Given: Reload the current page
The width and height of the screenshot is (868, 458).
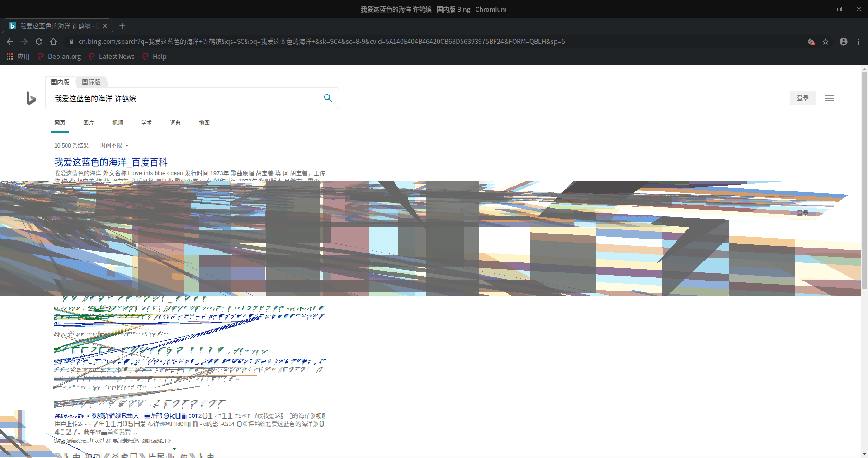Looking at the screenshot, I should click(x=39, y=42).
